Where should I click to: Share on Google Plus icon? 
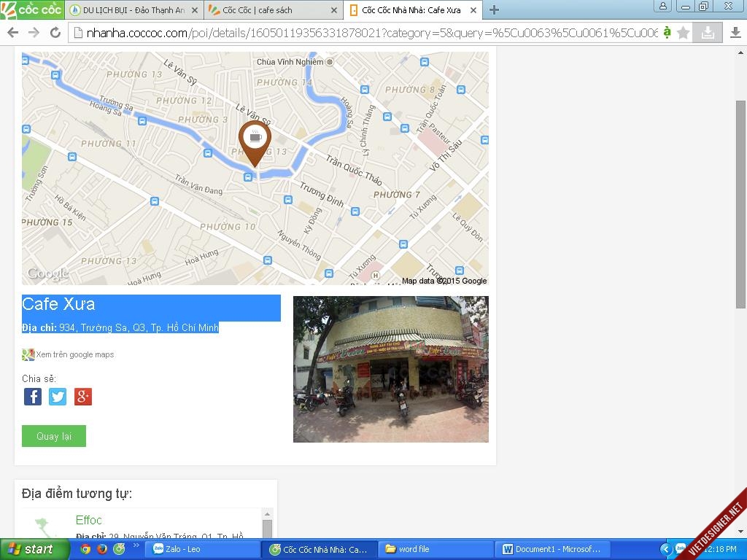[83, 397]
